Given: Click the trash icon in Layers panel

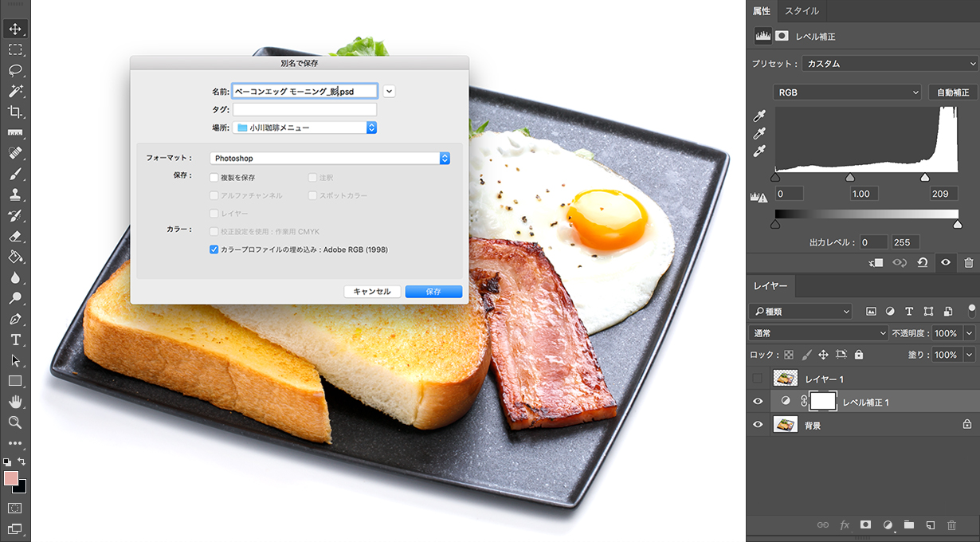Looking at the screenshot, I should [x=951, y=525].
